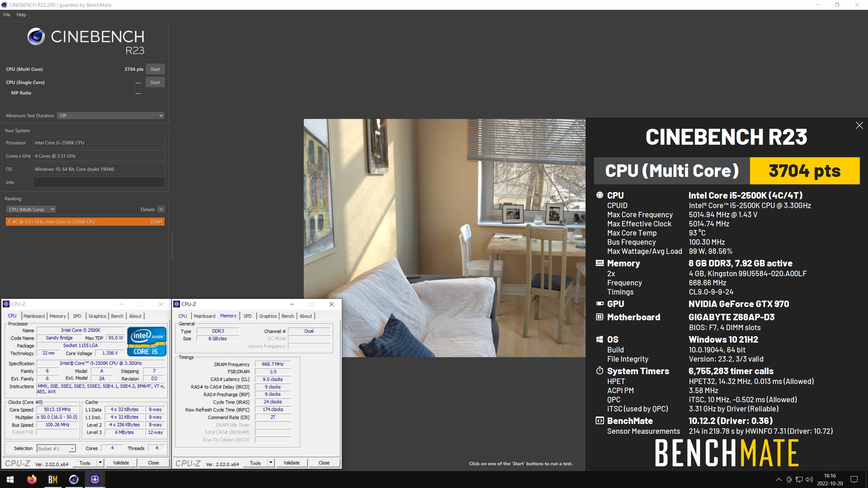Click the Cinebench logo sphere
This screenshot has width=868, height=488.
click(x=36, y=36)
